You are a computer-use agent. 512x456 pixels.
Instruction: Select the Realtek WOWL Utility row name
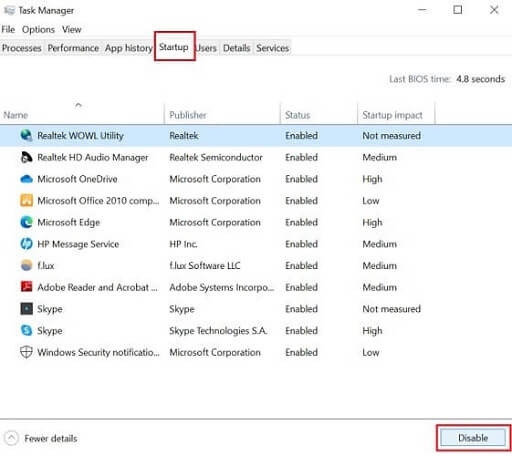tap(80, 136)
